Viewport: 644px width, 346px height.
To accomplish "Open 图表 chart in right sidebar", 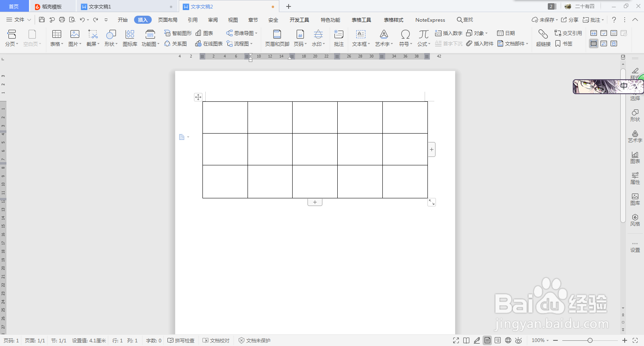I will [635, 157].
